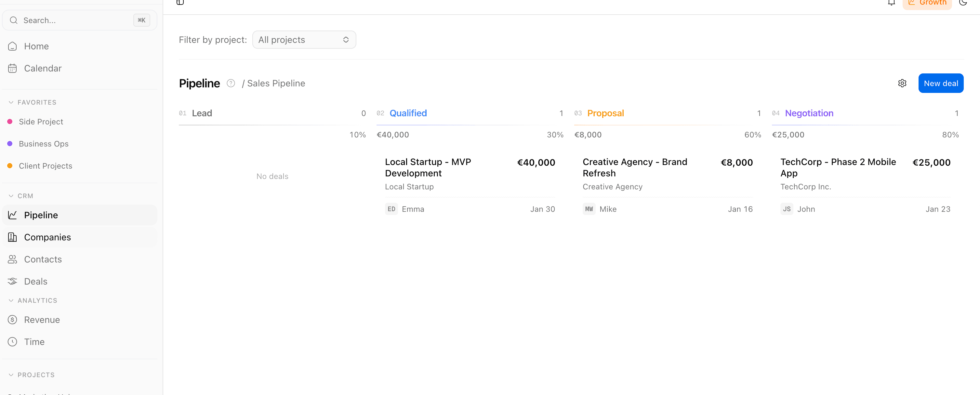Screen dimensions: 980x395
Task: Open Contacts page in sidebar
Action: tap(43, 259)
